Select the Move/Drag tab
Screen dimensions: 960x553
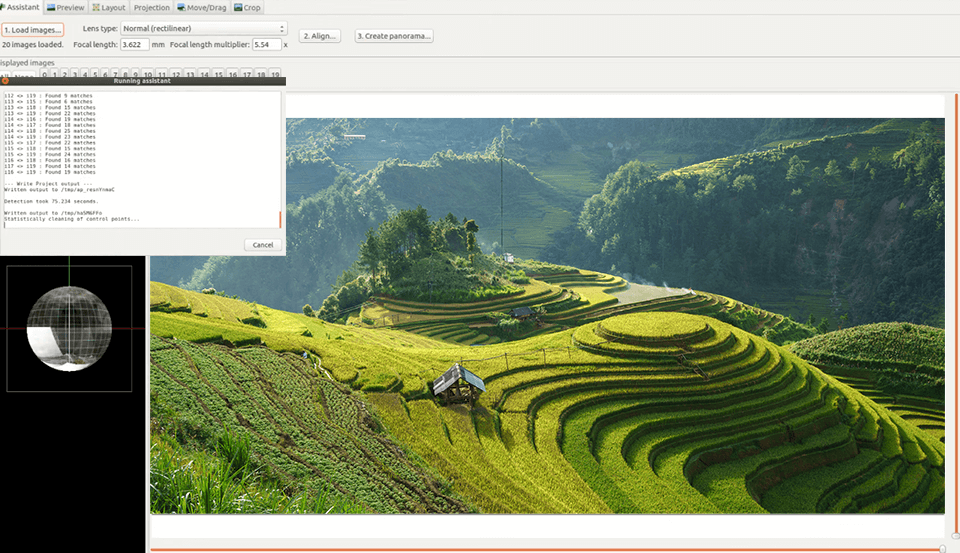pos(202,7)
